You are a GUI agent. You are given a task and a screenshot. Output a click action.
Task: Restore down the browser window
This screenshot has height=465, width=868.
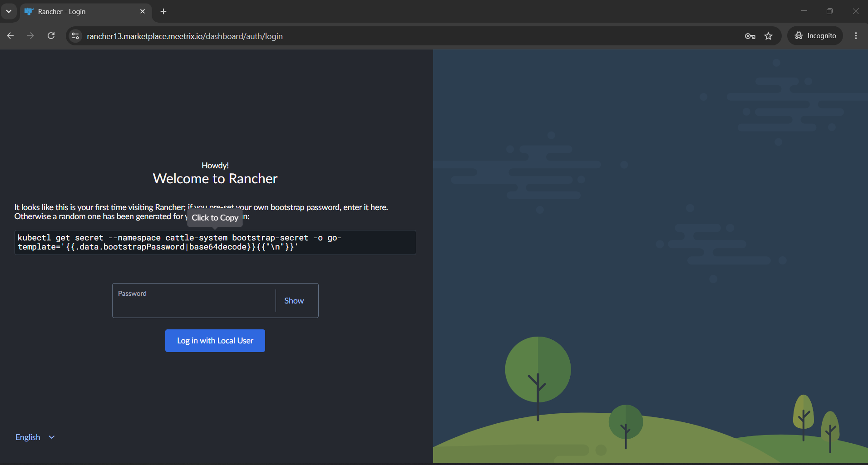[829, 11]
